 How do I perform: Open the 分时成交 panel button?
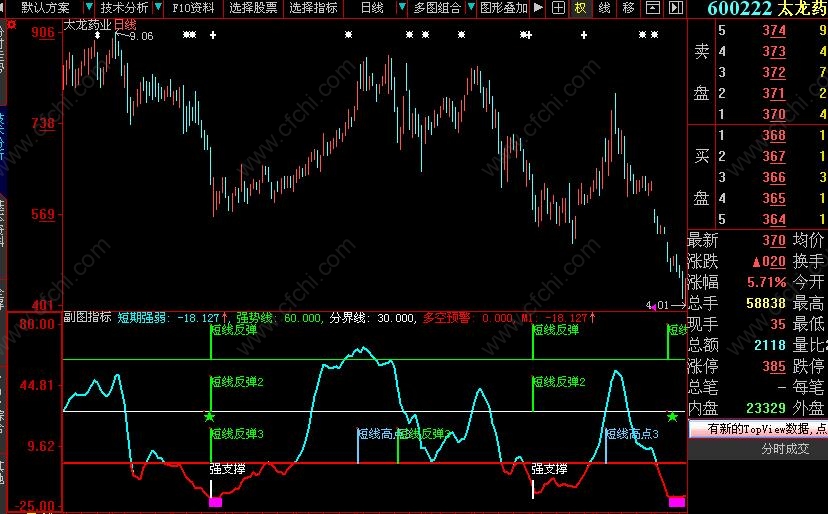(785, 449)
